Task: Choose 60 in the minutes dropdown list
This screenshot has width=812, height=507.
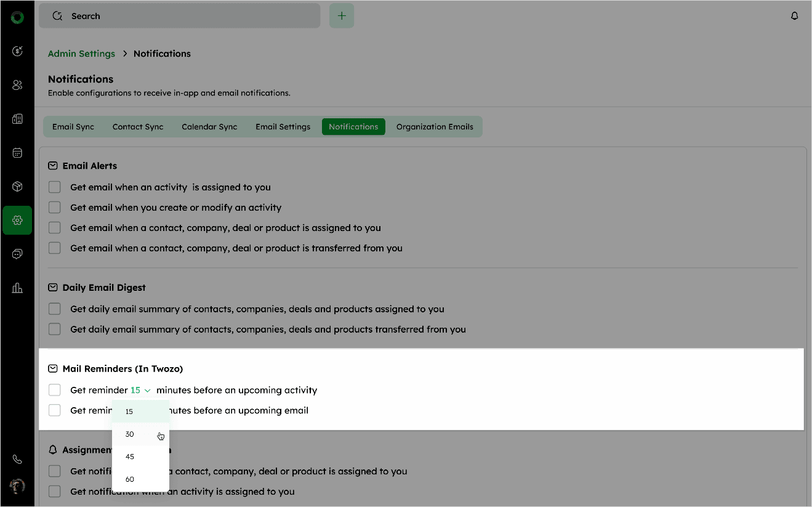Action: tap(130, 479)
